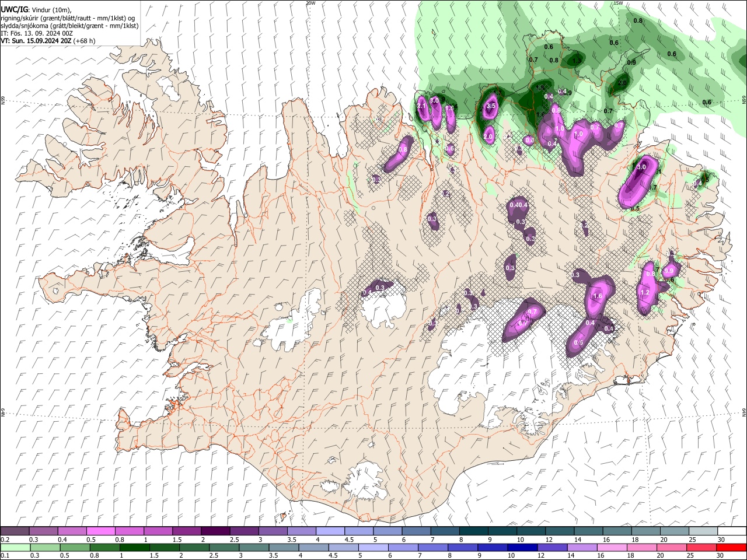Image resolution: width=747 pixels, height=560 pixels.
Task: Click the 'slydda/snjókoma' legend description line
Action: click(69, 26)
